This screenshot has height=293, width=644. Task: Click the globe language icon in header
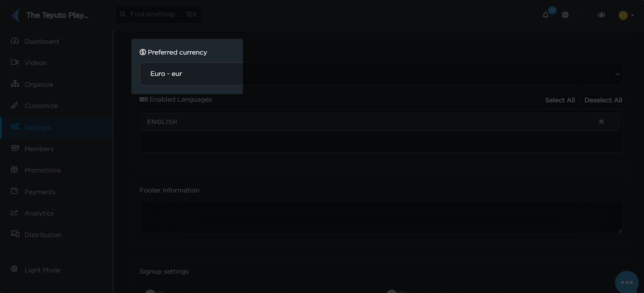tap(565, 15)
